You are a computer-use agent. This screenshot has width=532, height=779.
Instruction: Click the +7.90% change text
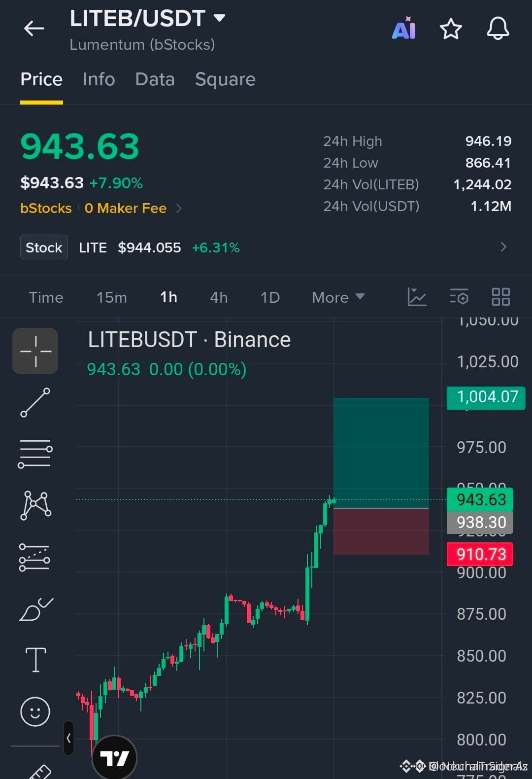116,183
